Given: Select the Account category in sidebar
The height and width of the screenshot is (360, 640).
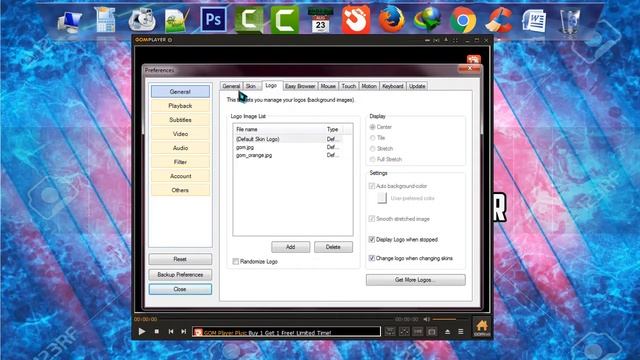Looking at the screenshot, I should (180, 176).
